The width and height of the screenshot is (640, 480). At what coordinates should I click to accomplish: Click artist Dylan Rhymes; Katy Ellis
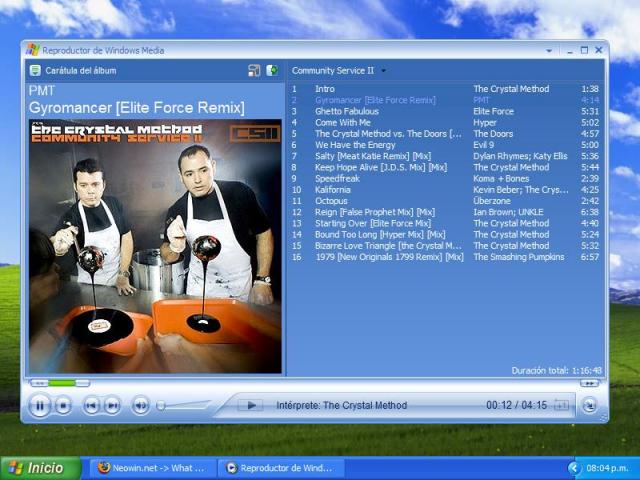[520, 156]
